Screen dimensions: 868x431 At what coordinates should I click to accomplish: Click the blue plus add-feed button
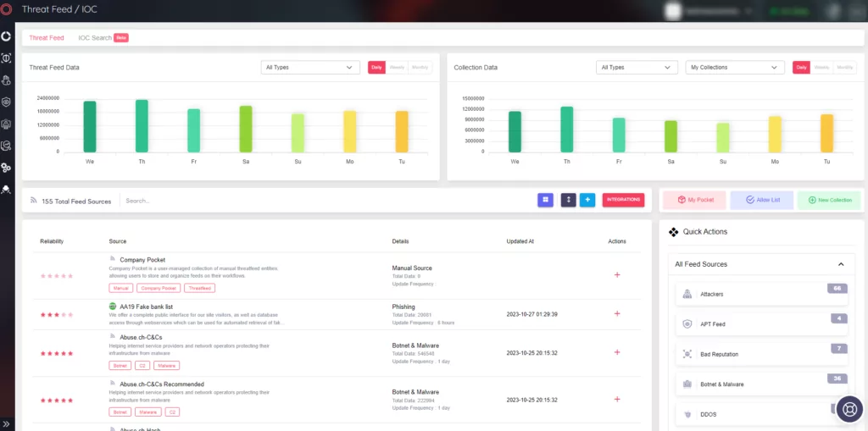point(587,201)
